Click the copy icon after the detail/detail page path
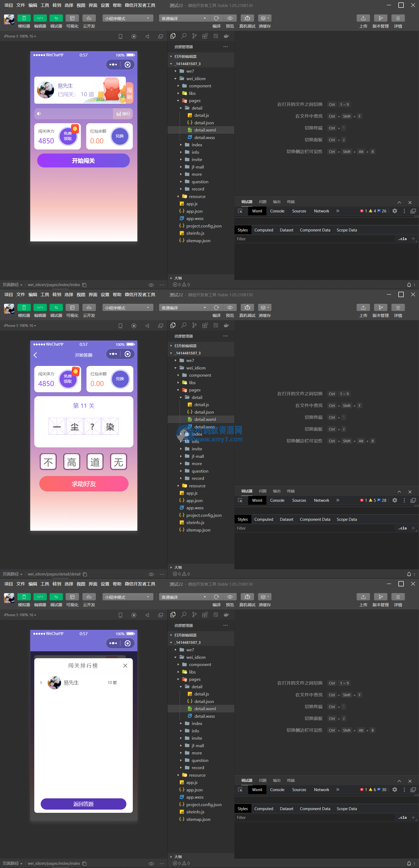The image size is (419, 868). point(85,574)
